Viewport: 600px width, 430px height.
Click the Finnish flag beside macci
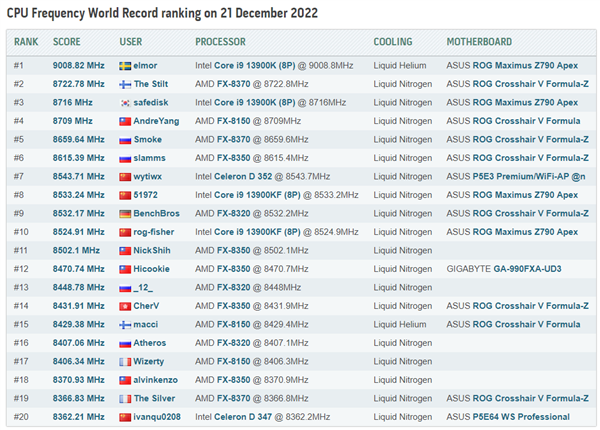[125, 325]
